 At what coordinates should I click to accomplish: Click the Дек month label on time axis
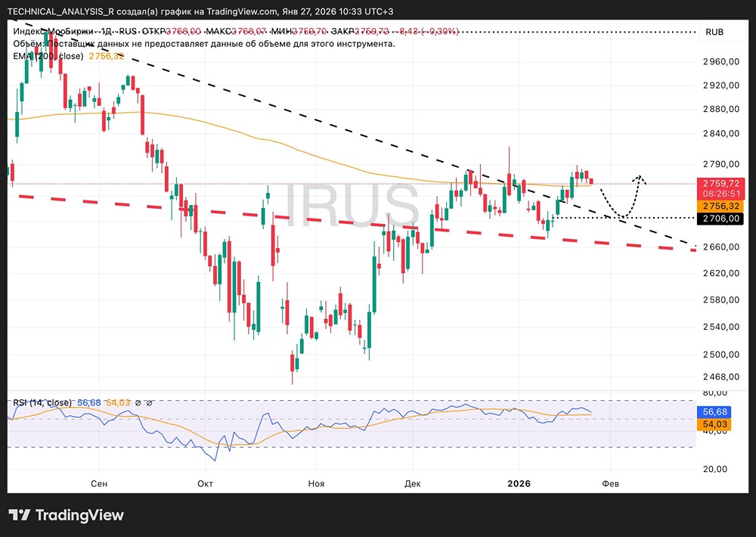point(413,483)
